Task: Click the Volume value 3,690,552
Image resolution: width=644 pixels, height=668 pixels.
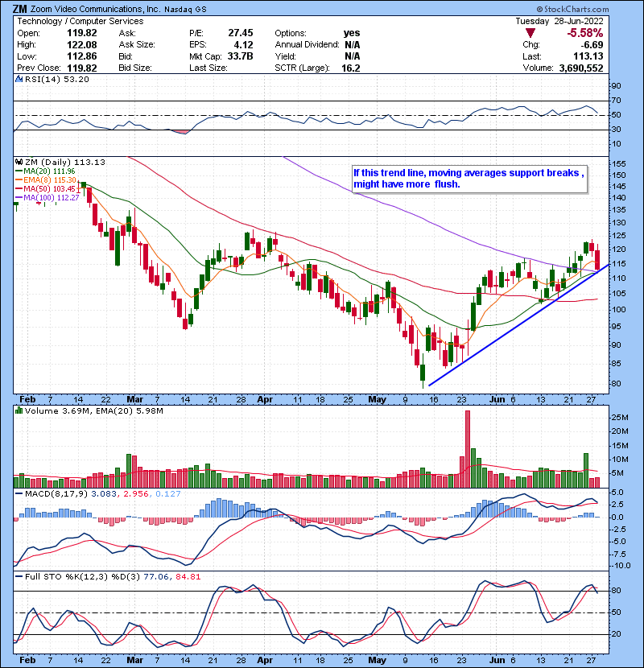Action: [x=581, y=68]
